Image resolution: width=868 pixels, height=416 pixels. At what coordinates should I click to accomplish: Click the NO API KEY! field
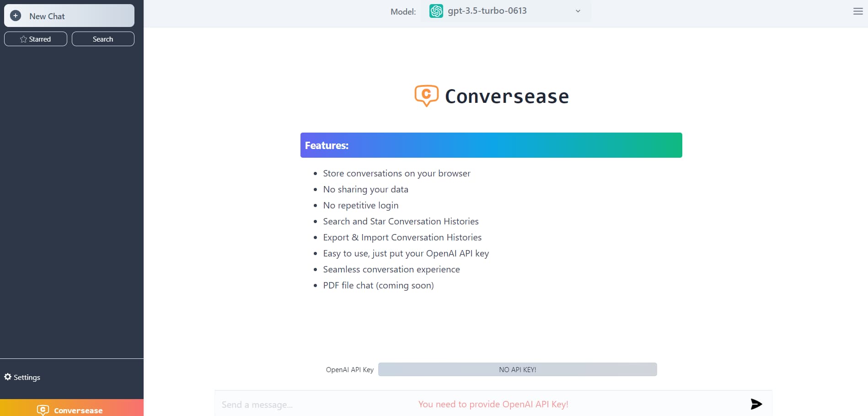517,369
